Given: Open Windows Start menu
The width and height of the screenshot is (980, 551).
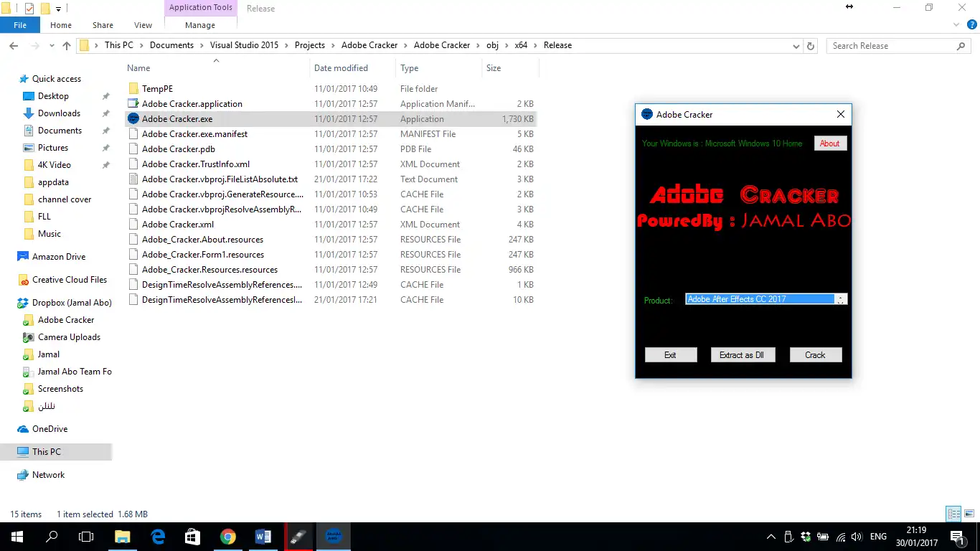Looking at the screenshot, I should coord(17,537).
